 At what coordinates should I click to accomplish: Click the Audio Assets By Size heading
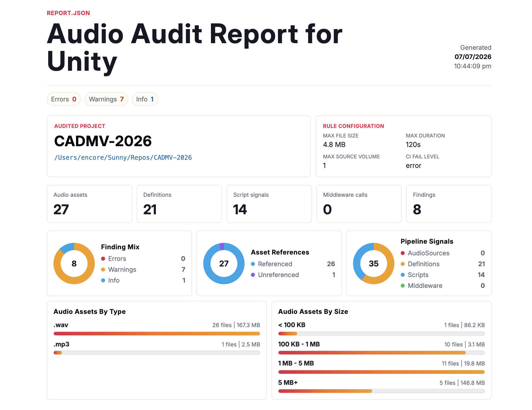point(313,311)
